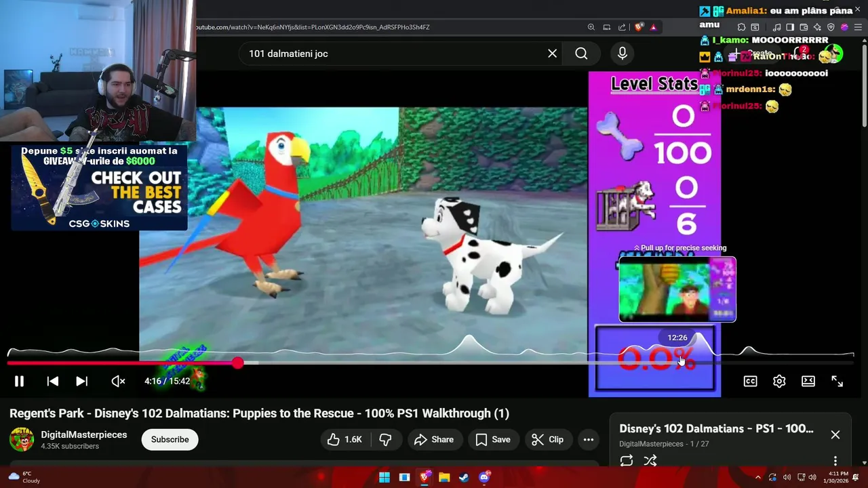This screenshot has height=488, width=868.
Task: Click video progress bar scrubber handle
Action: (x=237, y=363)
